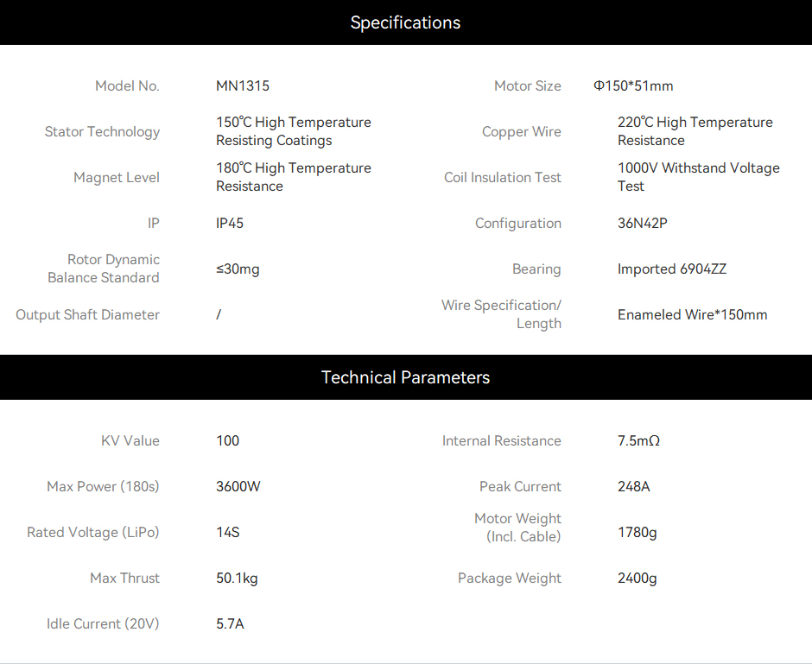Image resolution: width=812 pixels, height=664 pixels.
Task: Select the 2400g package weight value
Action: pos(637,579)
